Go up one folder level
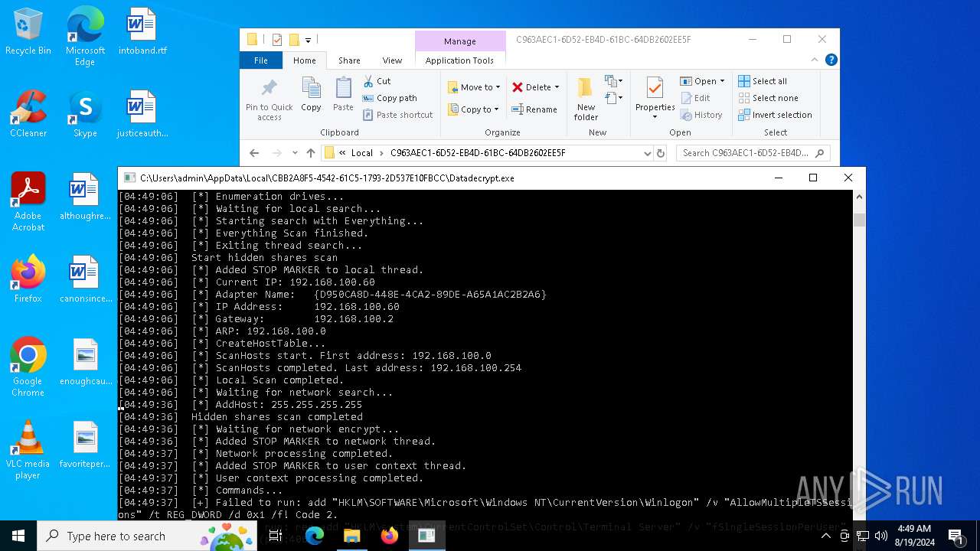Screen dimensions: 980x551 tap(311, 153)
